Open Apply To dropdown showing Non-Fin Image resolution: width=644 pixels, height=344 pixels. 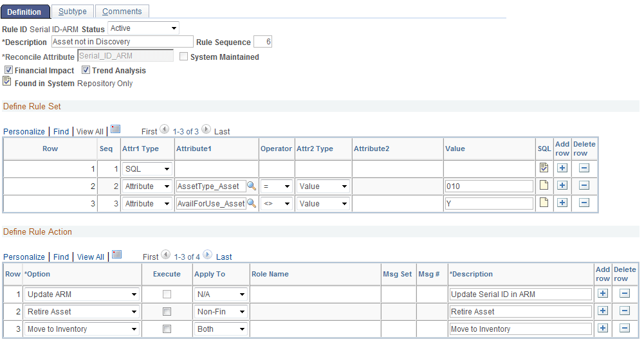221,312
